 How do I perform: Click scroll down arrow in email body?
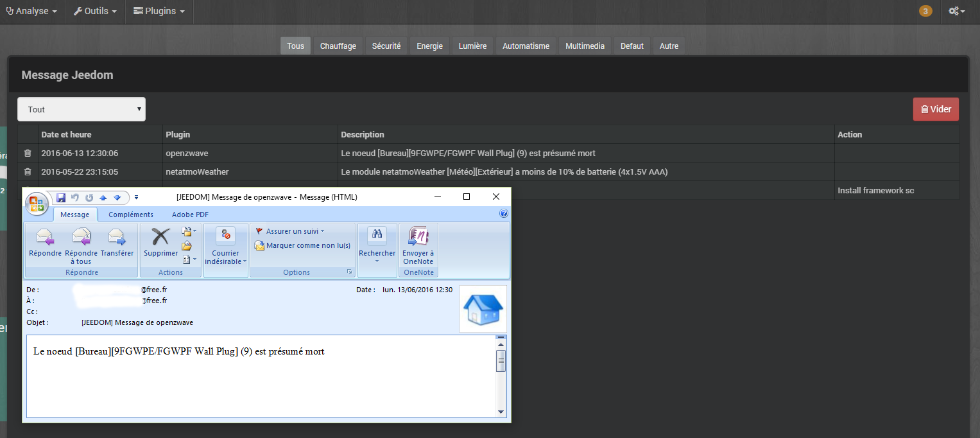pos(501,412)
